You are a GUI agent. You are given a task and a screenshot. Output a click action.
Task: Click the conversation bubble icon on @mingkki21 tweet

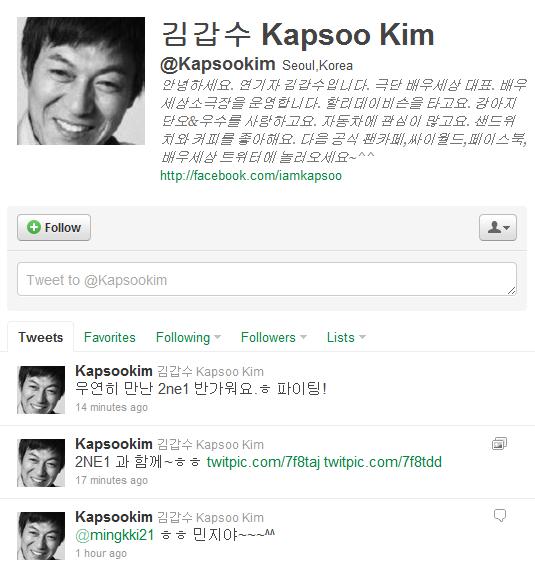point(500,515)
